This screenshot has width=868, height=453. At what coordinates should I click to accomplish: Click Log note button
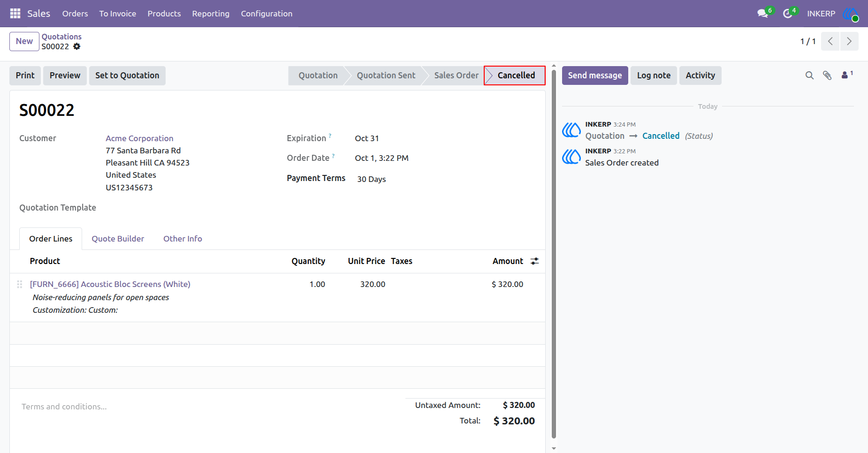coord(654,75)
